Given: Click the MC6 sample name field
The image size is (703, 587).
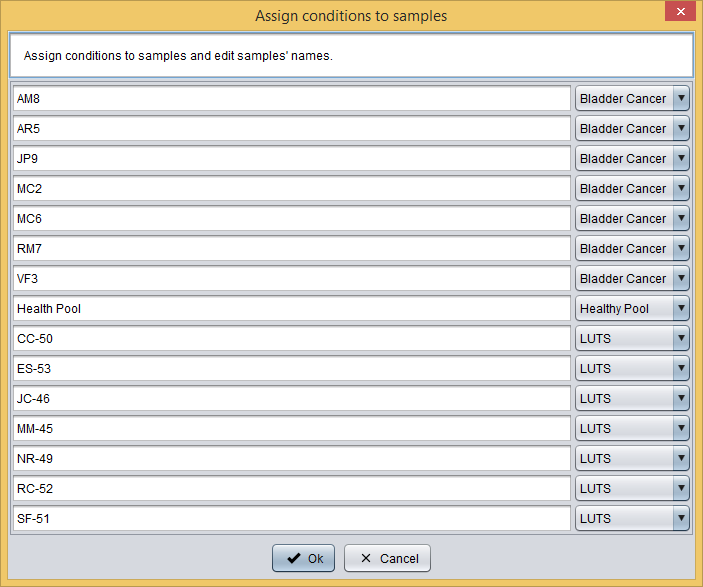Looking at the screenshot, I should (x=291, y=219).
